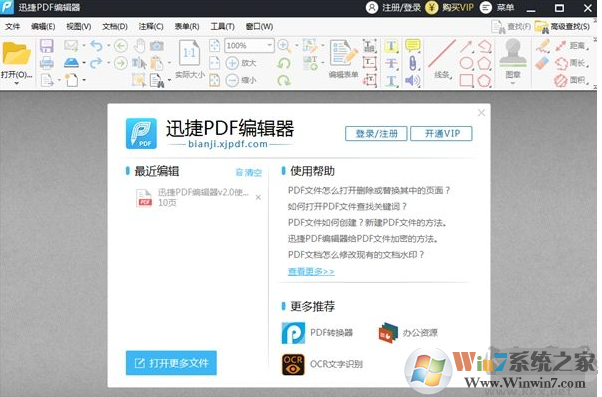Open the 表单(R) menu
602x397 pixels.
(x=187, y=26)
